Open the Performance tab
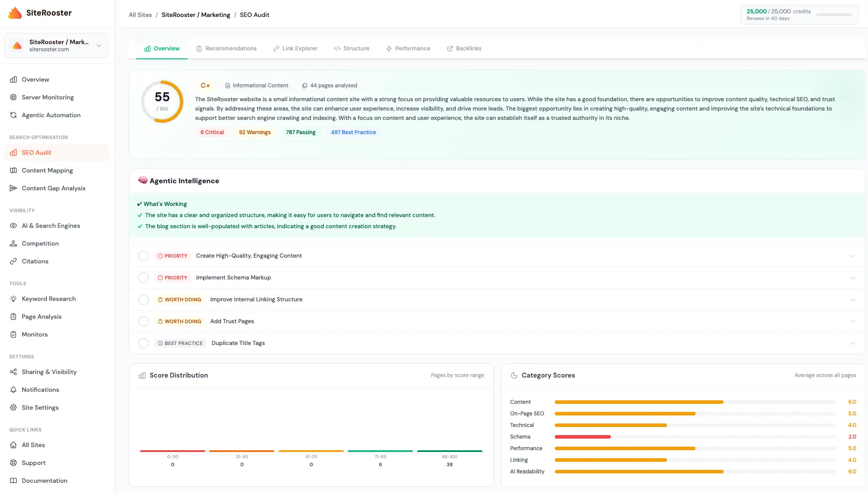The image size is (868, 493). (408, 49)
